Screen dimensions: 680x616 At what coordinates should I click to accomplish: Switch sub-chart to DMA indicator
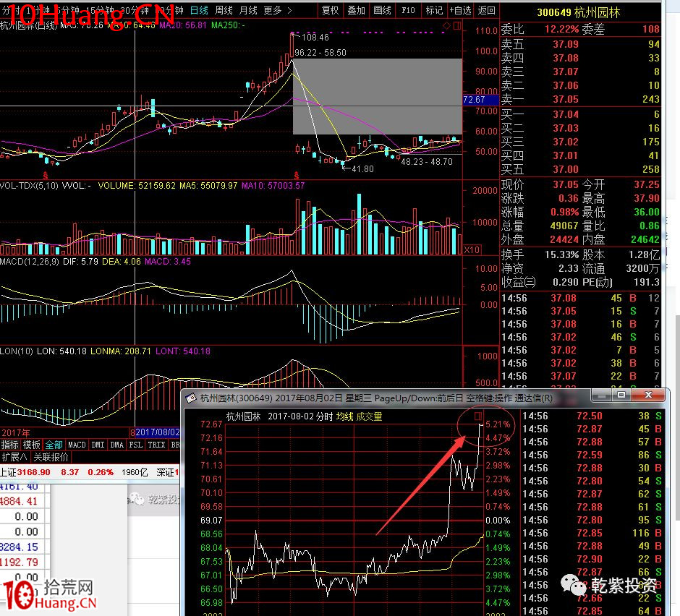click(x=116, y=445)
